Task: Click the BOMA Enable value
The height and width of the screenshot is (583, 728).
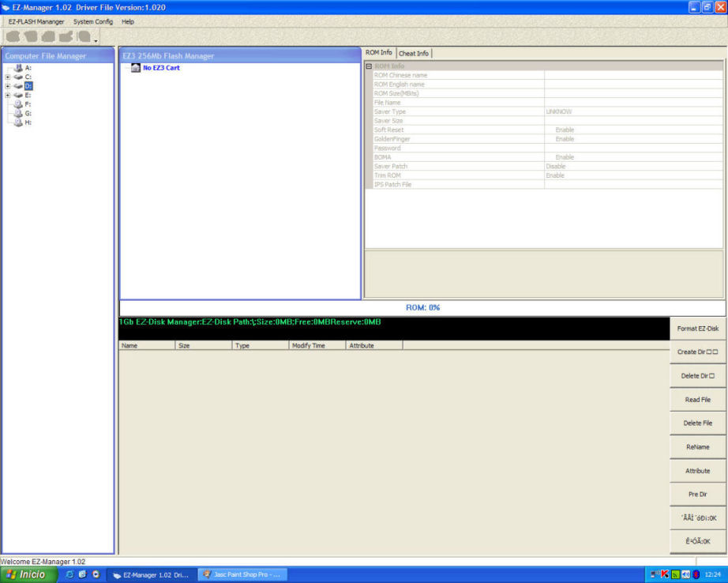Action: coord(565,157)
